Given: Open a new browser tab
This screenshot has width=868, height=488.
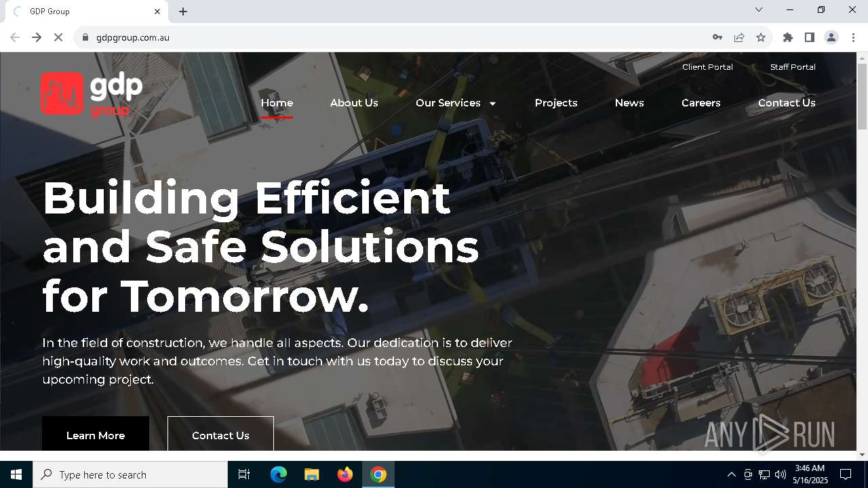Looking at the screenshot, I should 183,12.
